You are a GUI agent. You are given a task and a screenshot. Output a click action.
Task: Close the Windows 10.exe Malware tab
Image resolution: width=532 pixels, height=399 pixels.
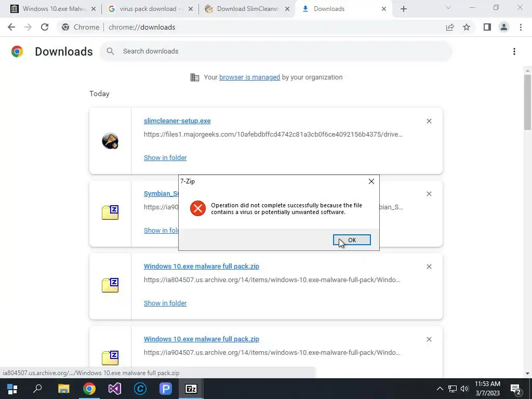click(94, 9)
